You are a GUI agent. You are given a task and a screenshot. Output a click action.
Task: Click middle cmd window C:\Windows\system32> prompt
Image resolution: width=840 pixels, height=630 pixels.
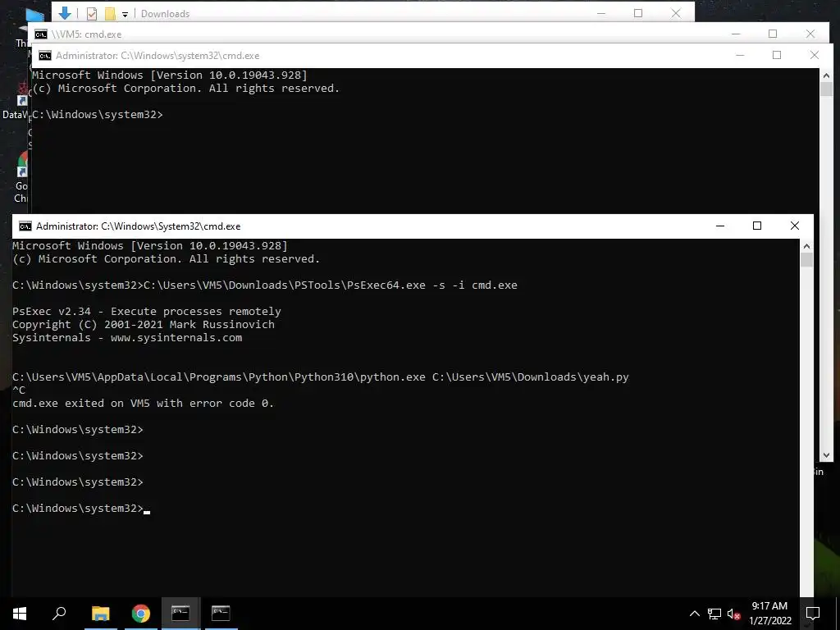pyautogui.click(x=98, y=115)
